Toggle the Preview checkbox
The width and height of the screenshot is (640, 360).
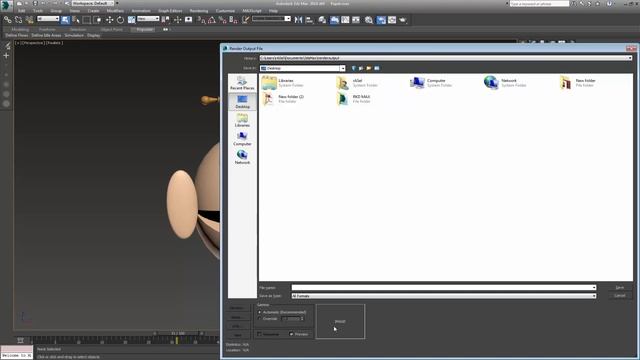(x=291, y=334)
